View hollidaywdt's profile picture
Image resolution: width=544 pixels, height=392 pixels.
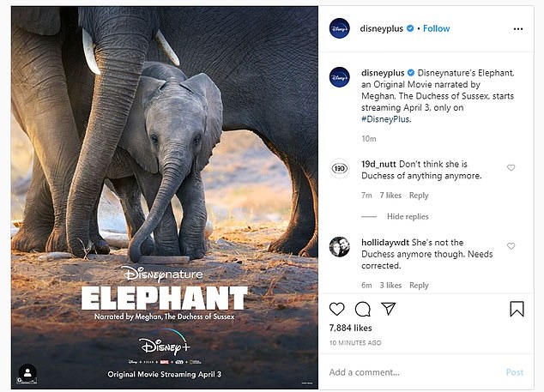coord(340,247)
